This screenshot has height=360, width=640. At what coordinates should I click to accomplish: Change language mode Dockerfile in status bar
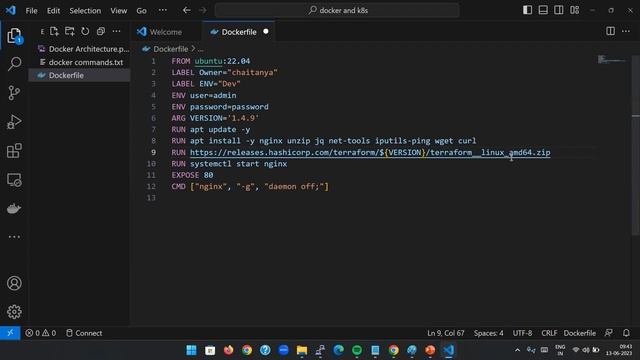580,333
